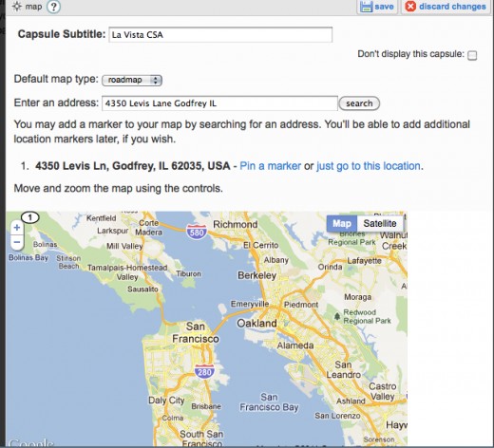Click the Bolinas Bay label on map

[28, 257]
